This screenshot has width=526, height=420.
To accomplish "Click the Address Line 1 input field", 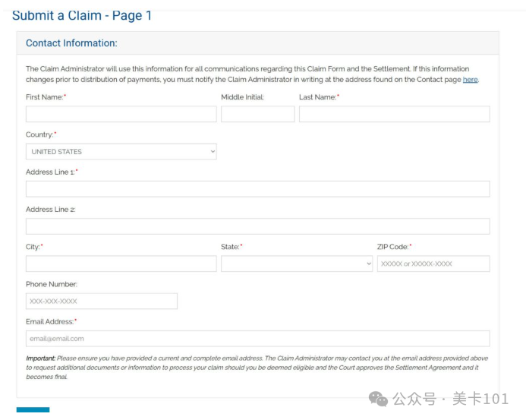I will pyautogui.click(x=257, y=189).
